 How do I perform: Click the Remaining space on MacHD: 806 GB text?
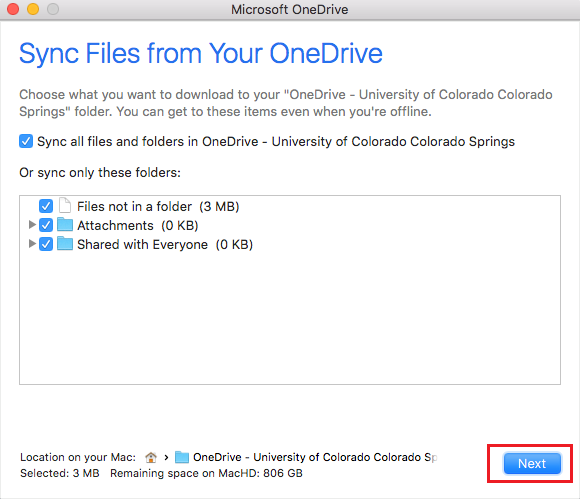[x=206, y=473]
